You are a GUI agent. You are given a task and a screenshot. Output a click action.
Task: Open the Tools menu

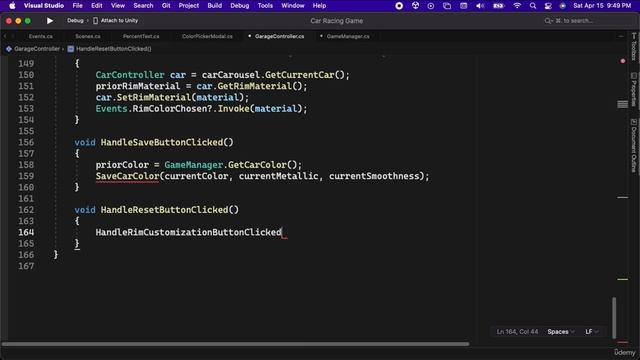coord(265,6)
